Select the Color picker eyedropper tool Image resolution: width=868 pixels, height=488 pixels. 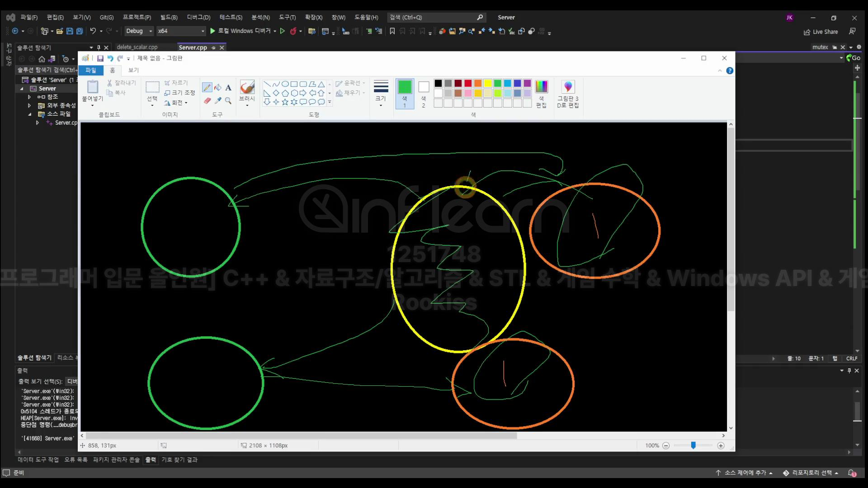coord(217,101)
